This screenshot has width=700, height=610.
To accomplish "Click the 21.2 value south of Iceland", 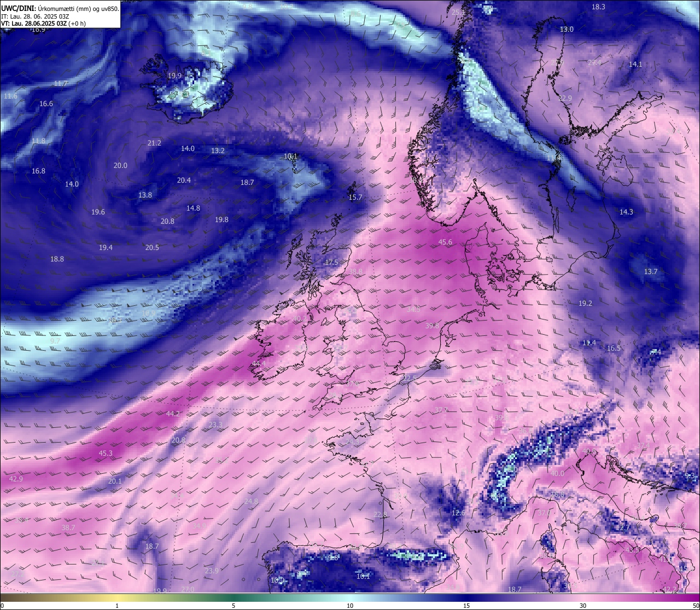I will click(x=154, y=143).
